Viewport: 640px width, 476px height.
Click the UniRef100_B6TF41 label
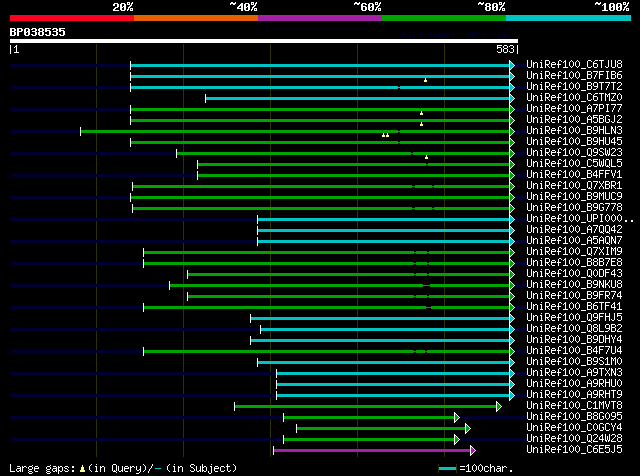574,307
